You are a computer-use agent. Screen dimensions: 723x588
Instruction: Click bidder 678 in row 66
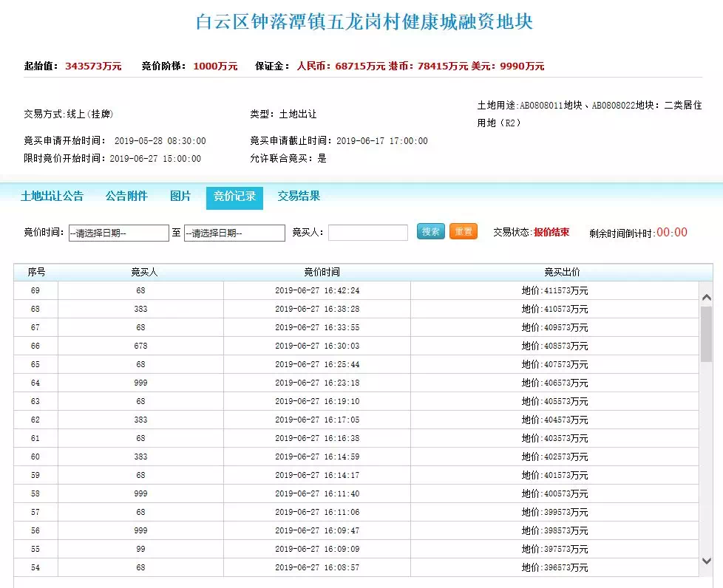[140, 346]
